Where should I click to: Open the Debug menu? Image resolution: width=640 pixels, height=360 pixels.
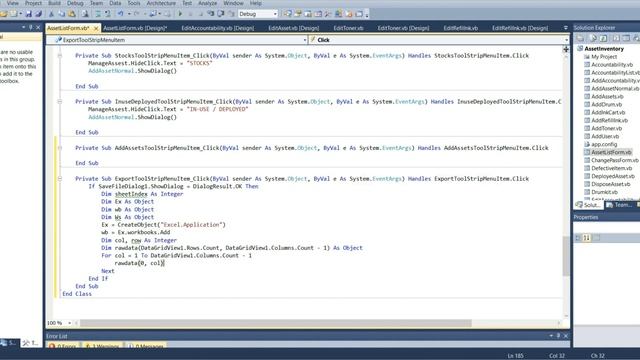(75, 3)
